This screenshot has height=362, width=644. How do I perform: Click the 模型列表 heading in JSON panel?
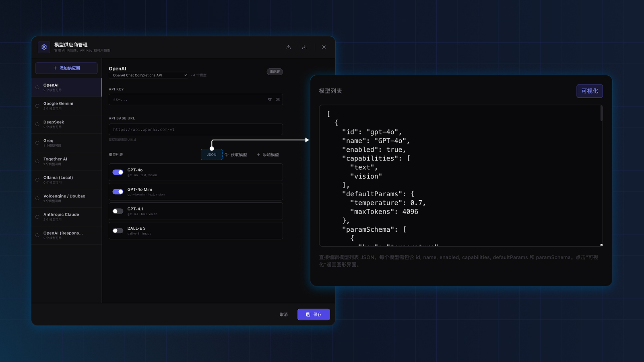(330, 91)
